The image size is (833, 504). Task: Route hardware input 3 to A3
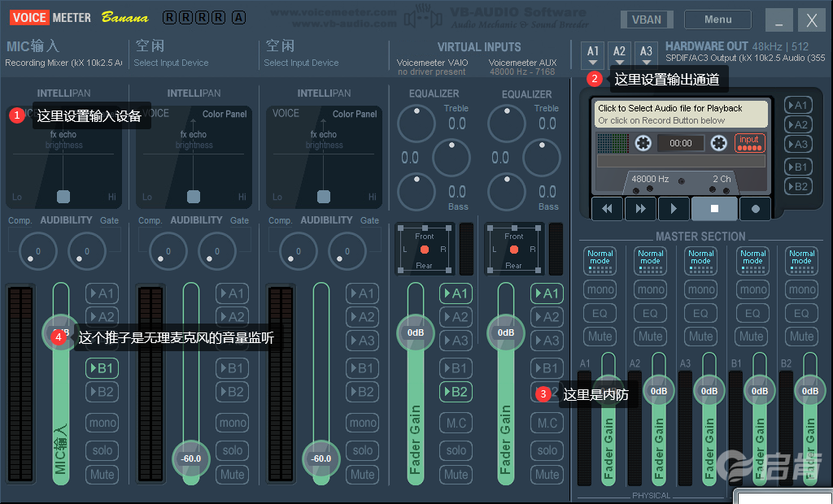362,341
